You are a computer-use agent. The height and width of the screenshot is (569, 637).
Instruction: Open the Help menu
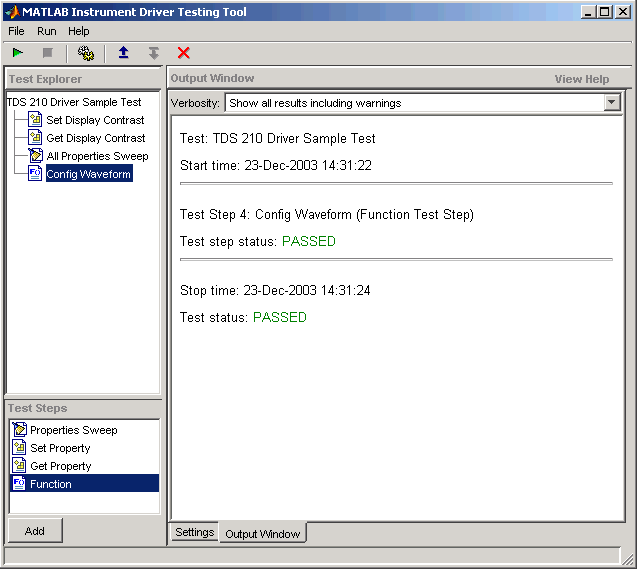[79, 32]
